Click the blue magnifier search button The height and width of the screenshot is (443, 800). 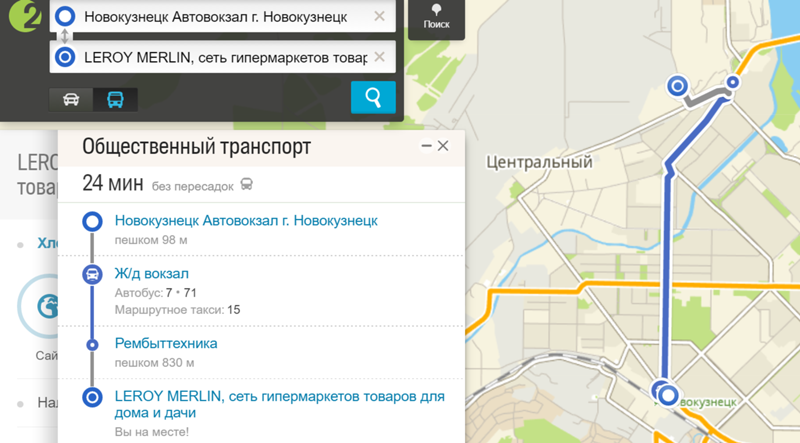[373, 97]
